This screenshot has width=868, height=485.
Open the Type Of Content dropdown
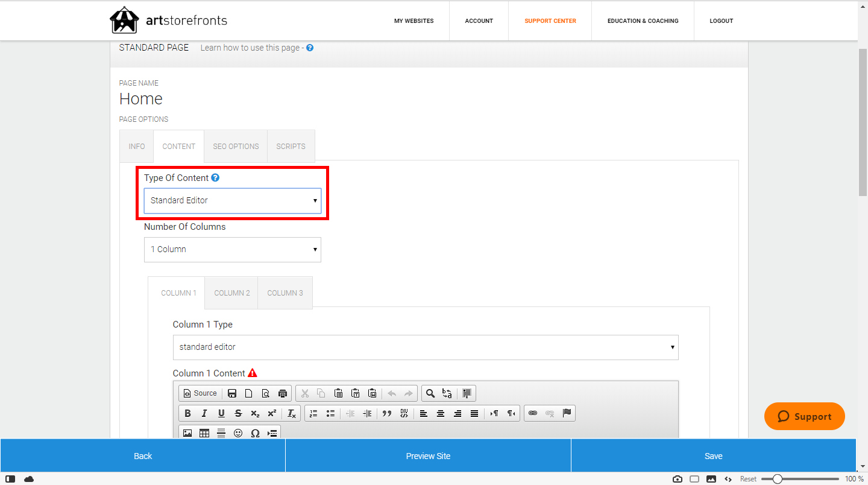(232, 200)
